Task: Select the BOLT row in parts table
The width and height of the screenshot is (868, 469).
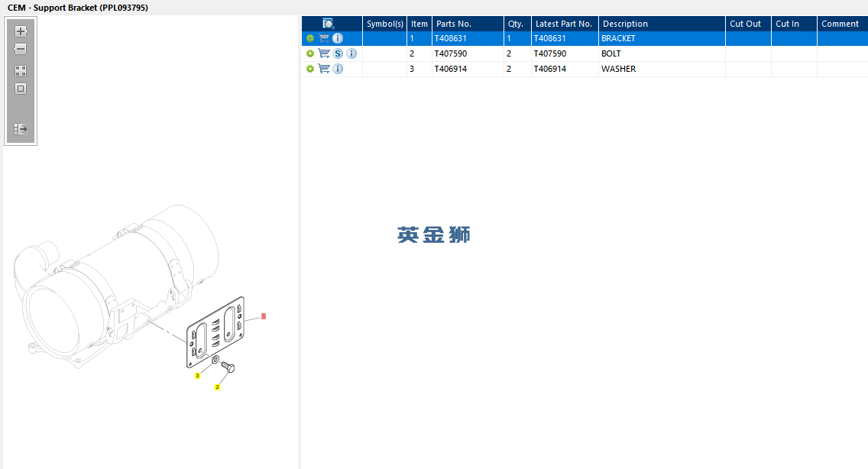Action: tap(585, 53)
